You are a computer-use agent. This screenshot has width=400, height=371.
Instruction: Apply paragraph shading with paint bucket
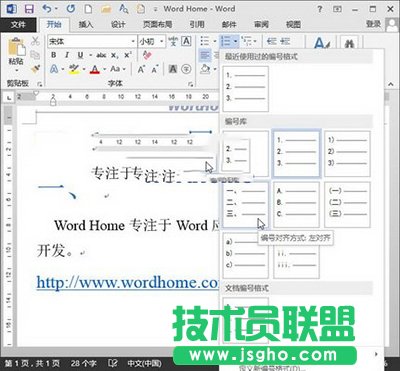pyautogui.click(x=206, y=69)
